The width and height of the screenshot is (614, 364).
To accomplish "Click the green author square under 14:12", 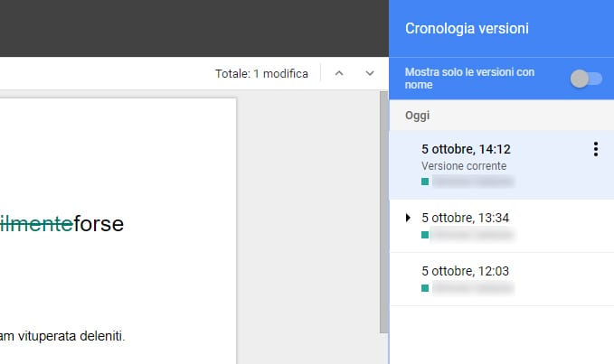I will (425, 182).
